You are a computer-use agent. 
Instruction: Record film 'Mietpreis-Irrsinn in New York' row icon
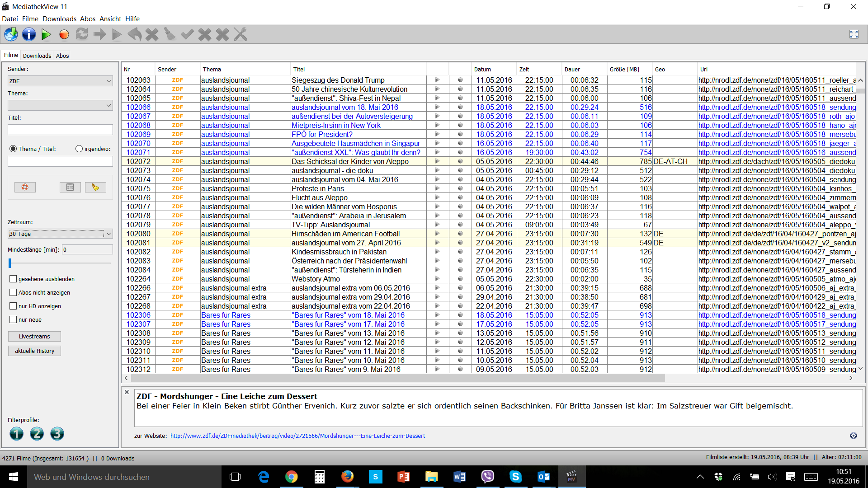click(460, 125)
